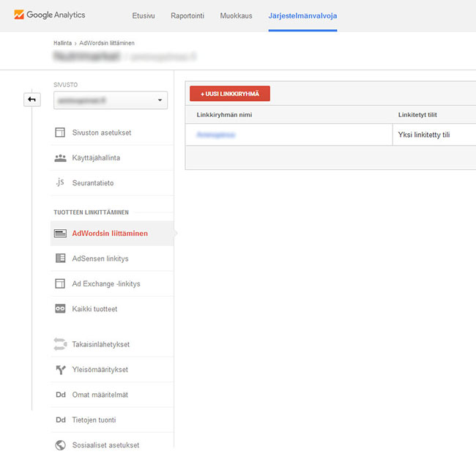Click the Sivuston asetukset window icon
The image size is (476, 476).
click(60, 133)
